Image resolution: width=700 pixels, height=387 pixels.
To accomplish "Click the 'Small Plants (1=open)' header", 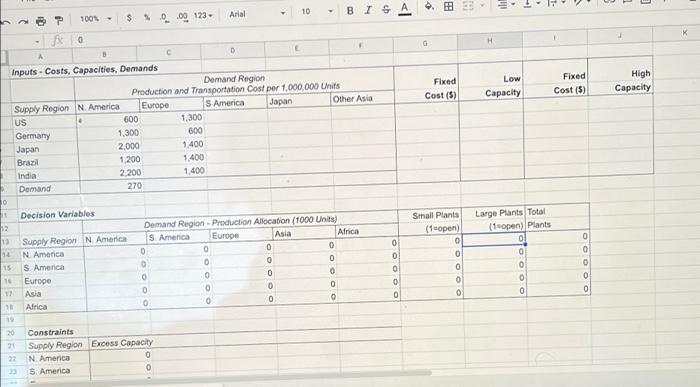I will coord(435,222).
